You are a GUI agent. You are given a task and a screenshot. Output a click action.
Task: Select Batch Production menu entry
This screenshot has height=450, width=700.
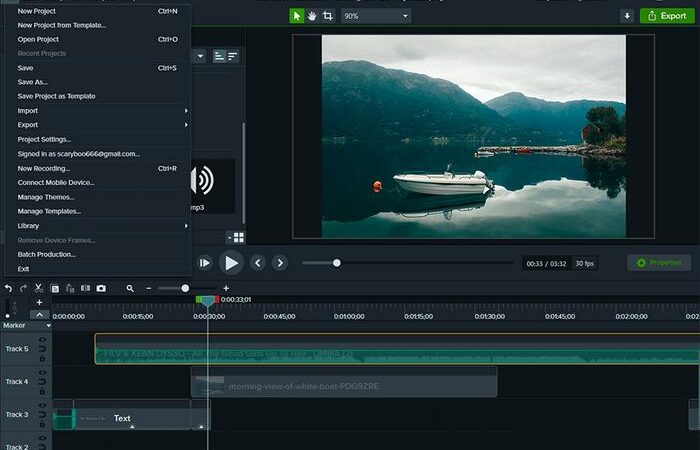(46, 254)
